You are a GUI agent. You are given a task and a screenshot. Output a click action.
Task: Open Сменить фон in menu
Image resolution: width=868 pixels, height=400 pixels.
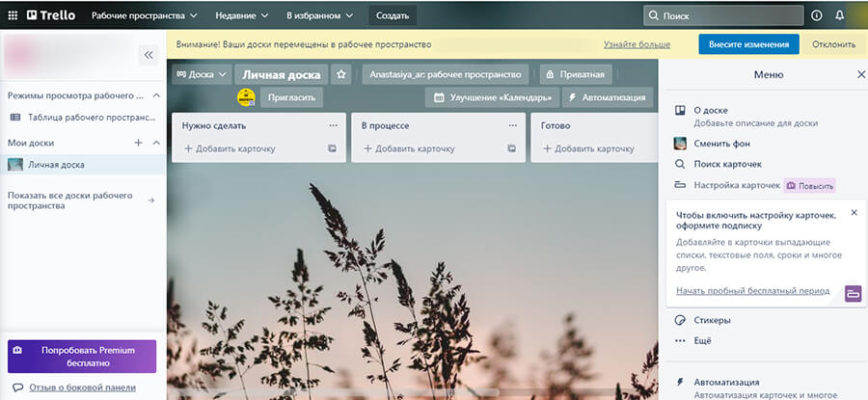coord(720,143)
